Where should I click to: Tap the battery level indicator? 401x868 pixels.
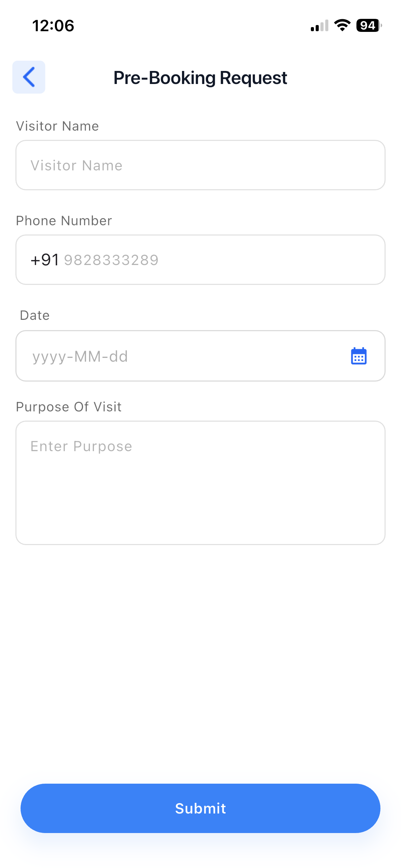coord(368,25)
